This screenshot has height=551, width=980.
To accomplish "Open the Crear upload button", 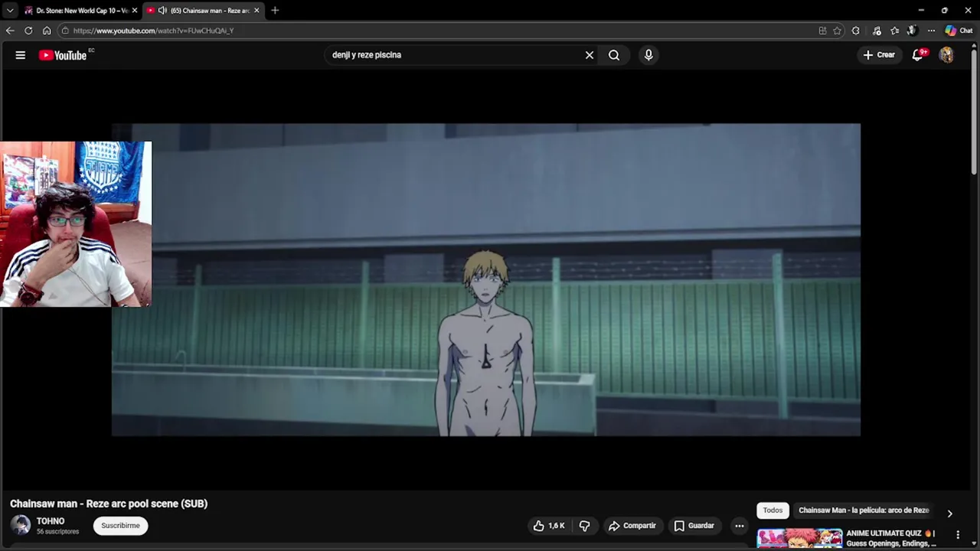I will pyautogui.click(x=879, y=55).
